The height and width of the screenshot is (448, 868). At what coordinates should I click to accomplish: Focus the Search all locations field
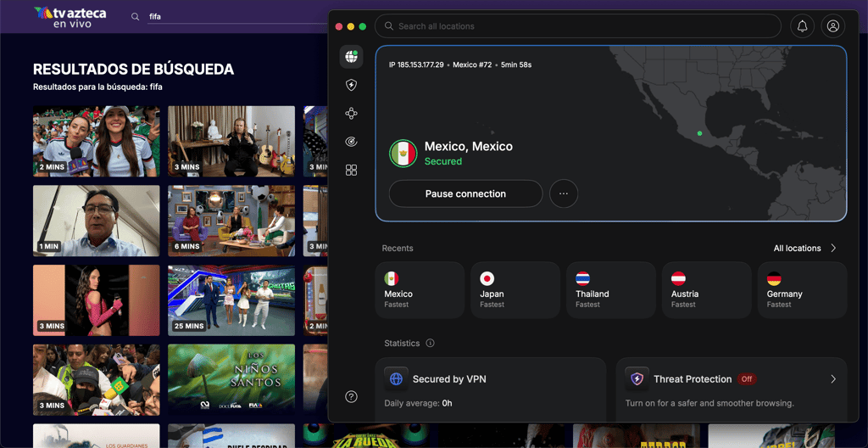(578, 26)
